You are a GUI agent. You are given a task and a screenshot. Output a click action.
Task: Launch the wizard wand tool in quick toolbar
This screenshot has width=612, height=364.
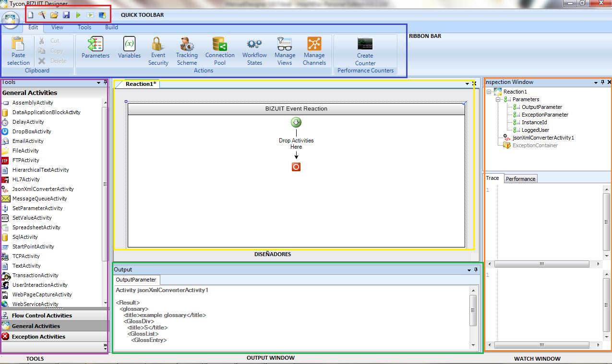42,15
